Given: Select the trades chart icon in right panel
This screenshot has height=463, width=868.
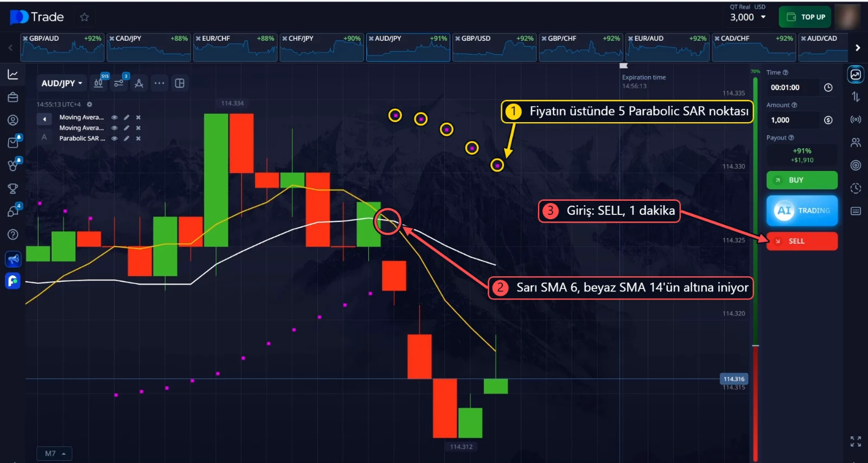Looking at the screenshot, I should [x=856, y=74].
